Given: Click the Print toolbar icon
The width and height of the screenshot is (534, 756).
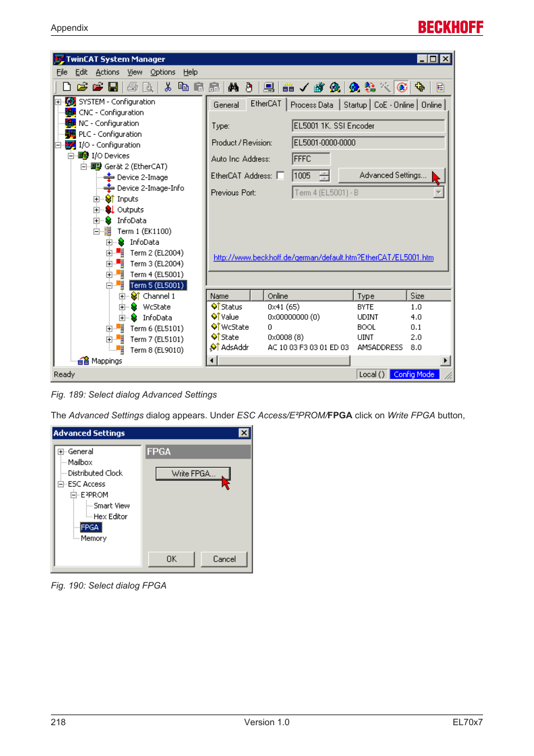Looking at the screenshot, I should click(x=133, y=87).
